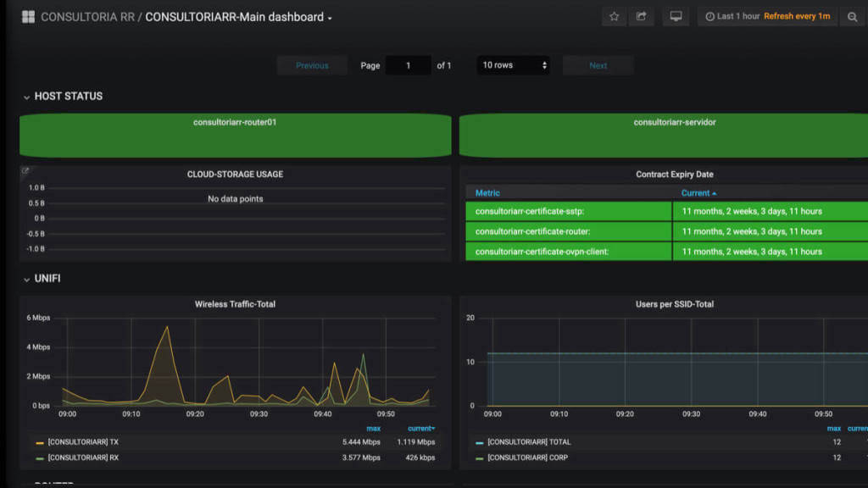Click the Previous page button
Viewport: 868px width, 488px height.
[312, 65]
